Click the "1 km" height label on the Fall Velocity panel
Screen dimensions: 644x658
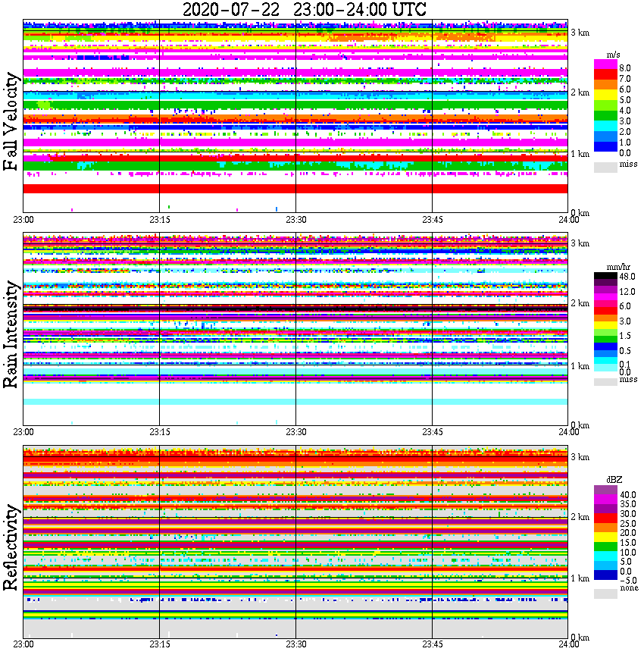coord(580,154)
